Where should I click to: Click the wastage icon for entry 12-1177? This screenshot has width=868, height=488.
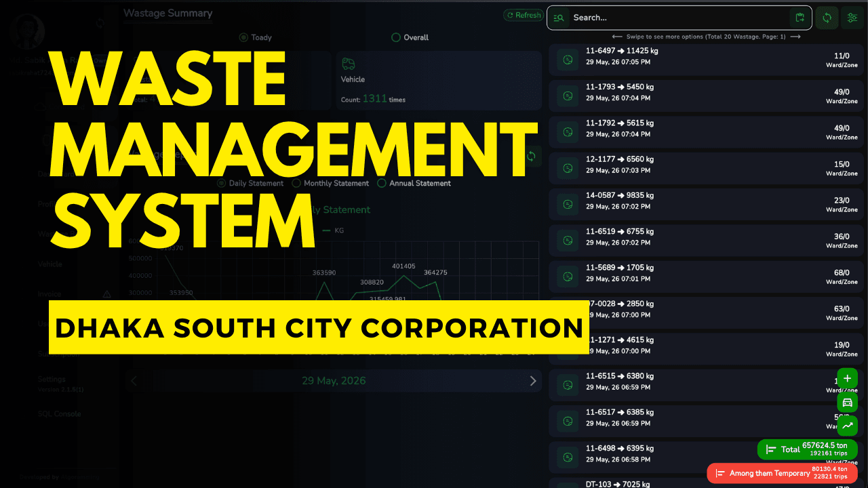point(568,169)
